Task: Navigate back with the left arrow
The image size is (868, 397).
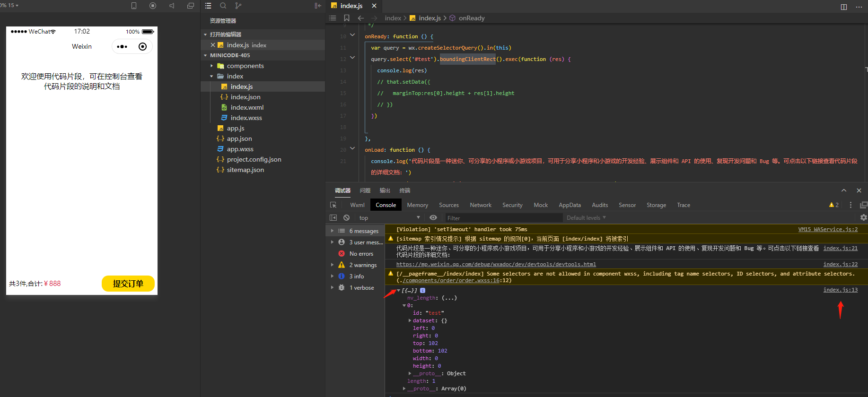Action: [x=361, y=18]
